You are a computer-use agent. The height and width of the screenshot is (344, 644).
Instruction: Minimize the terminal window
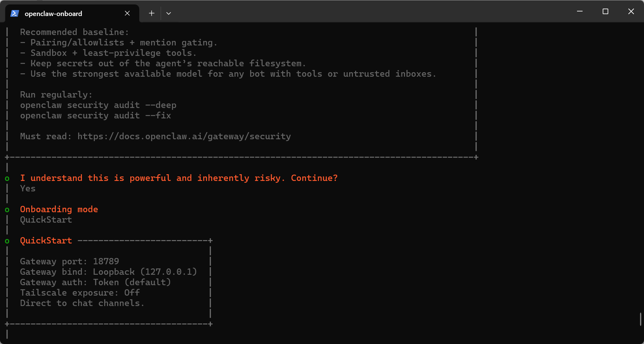coord(580,12)
